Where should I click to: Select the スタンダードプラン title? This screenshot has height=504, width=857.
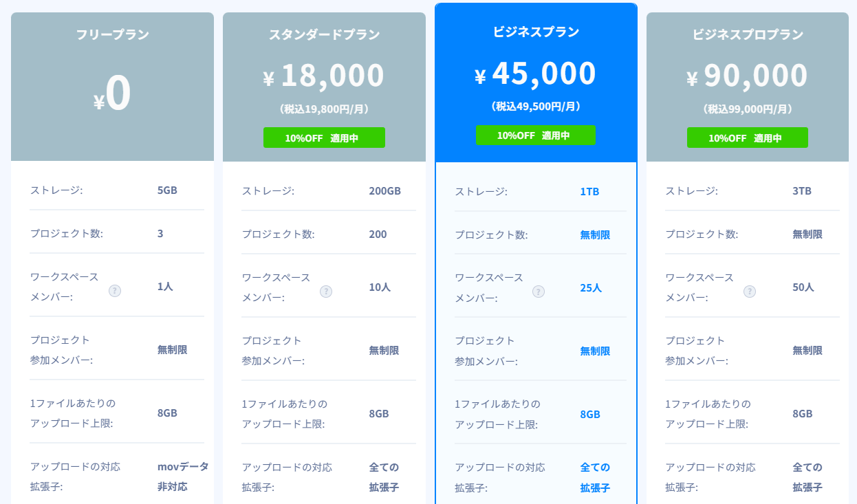(x=324, y=34)
